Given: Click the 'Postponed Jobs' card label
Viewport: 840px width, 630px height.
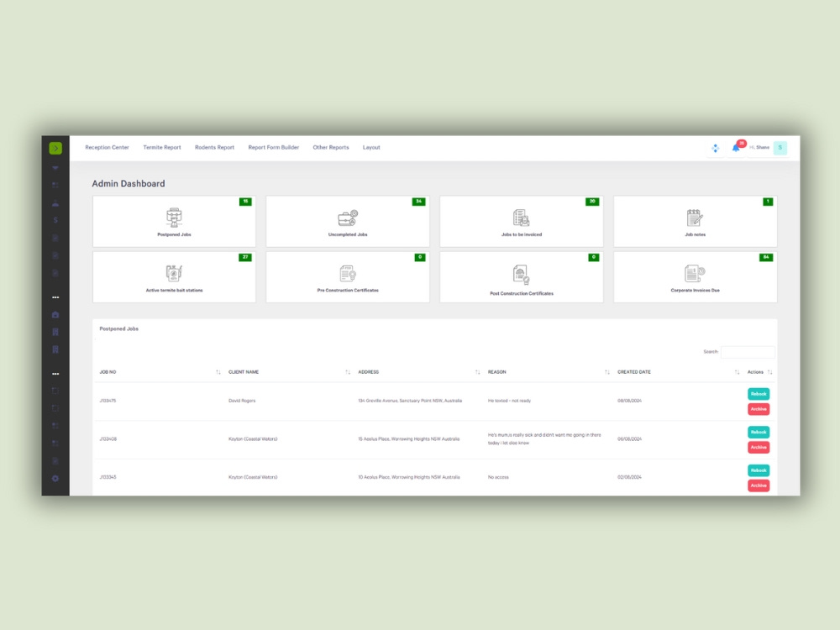Looking at the screenshot, I should click(174, 234).
